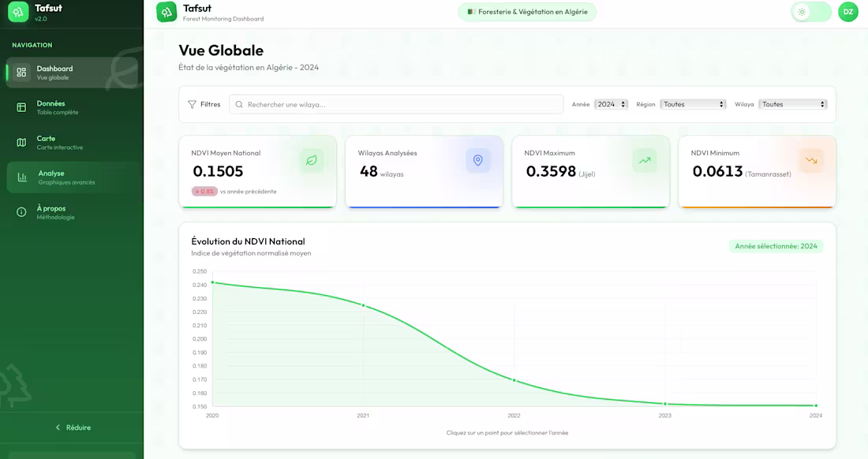Click the leaf icon on NDVI Moyen card
Screen dimensions: 868x459
(312, 161)
